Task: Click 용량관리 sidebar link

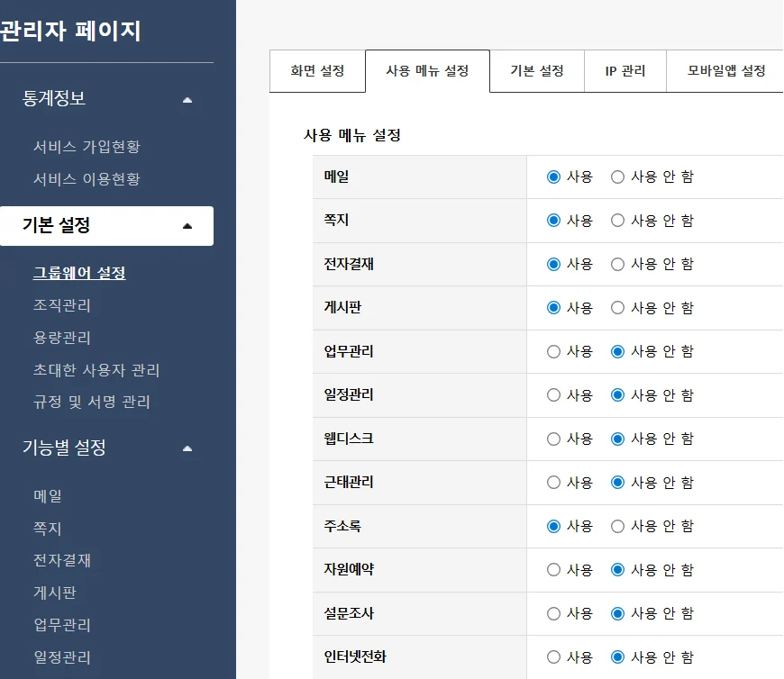Action: [x=62, y=339]
